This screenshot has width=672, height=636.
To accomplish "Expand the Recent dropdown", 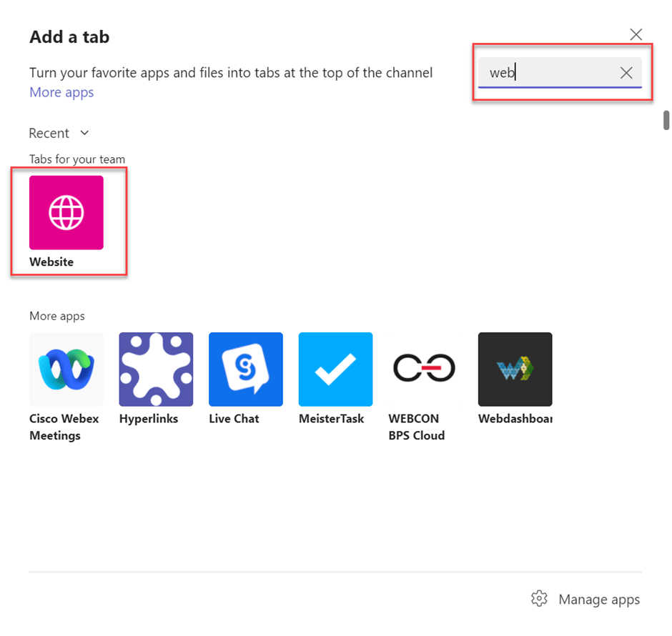I will [49, 134].
